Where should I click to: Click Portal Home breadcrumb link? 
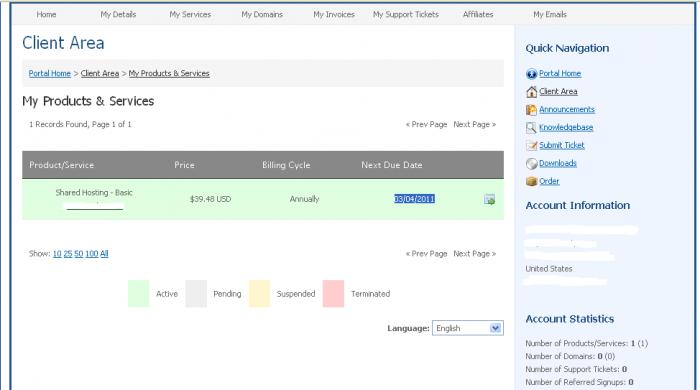pyautogui.click(x=50, y=73)
